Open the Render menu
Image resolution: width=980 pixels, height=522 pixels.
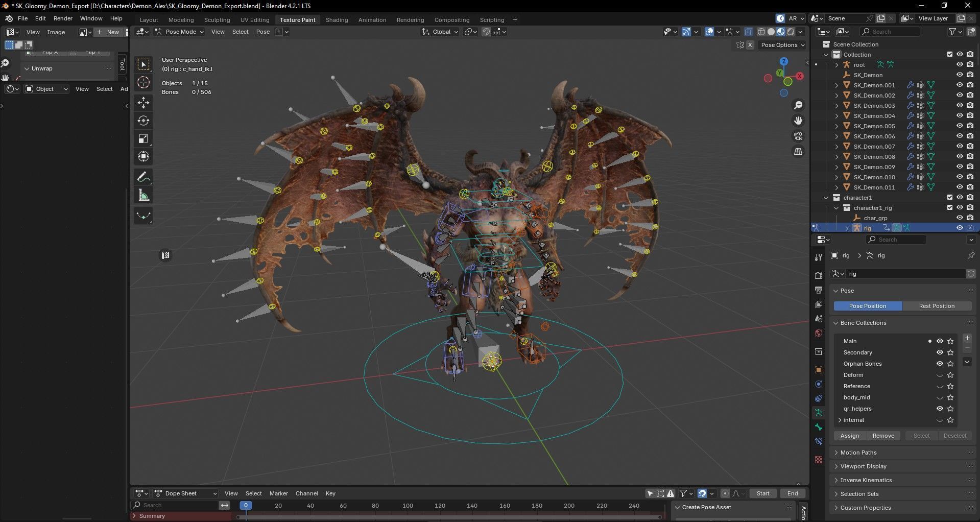[63, 18]
